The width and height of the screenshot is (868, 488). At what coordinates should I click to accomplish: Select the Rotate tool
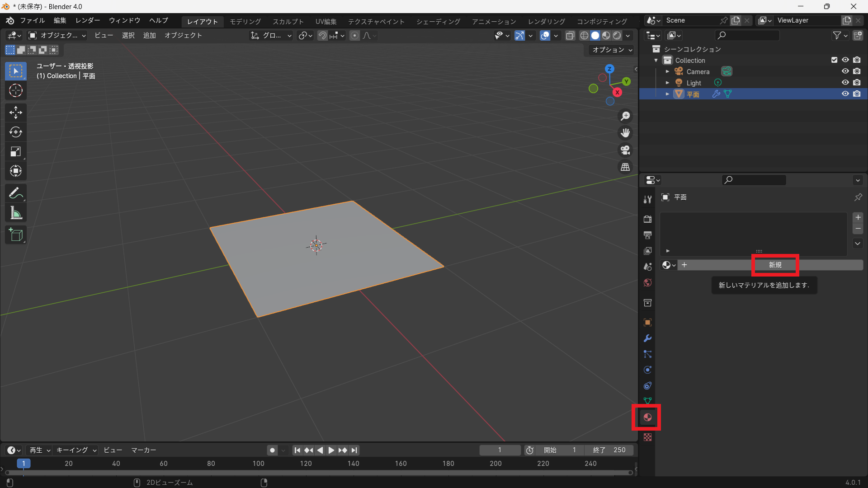(16, 132)
